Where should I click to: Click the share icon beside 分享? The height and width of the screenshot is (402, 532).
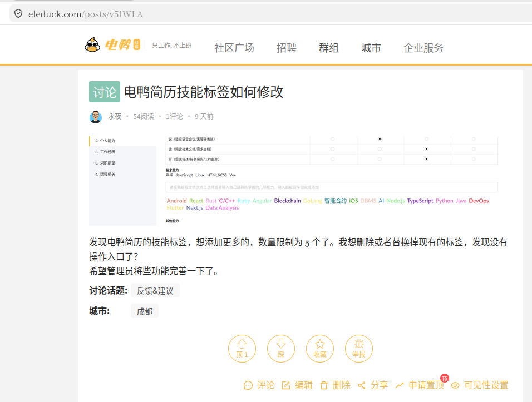click(362, 385)
